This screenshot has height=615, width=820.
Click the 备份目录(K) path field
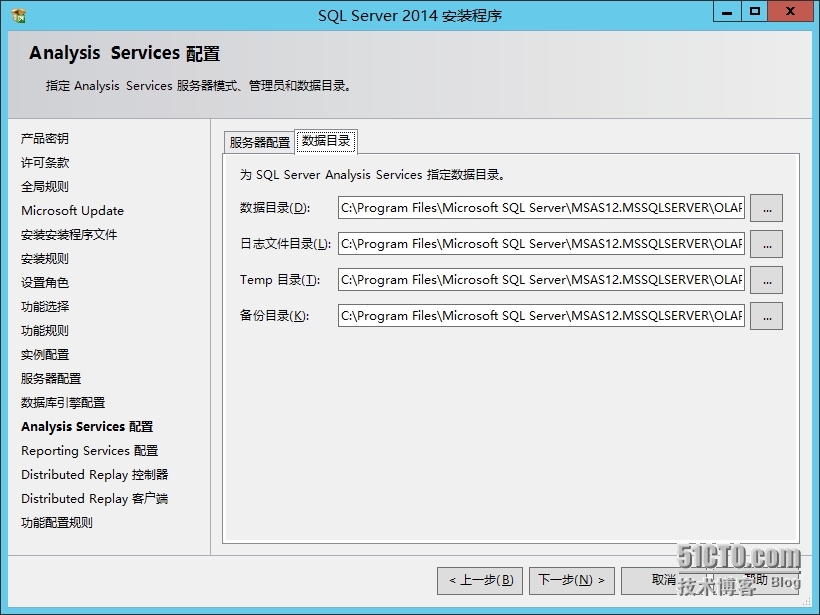541,316
